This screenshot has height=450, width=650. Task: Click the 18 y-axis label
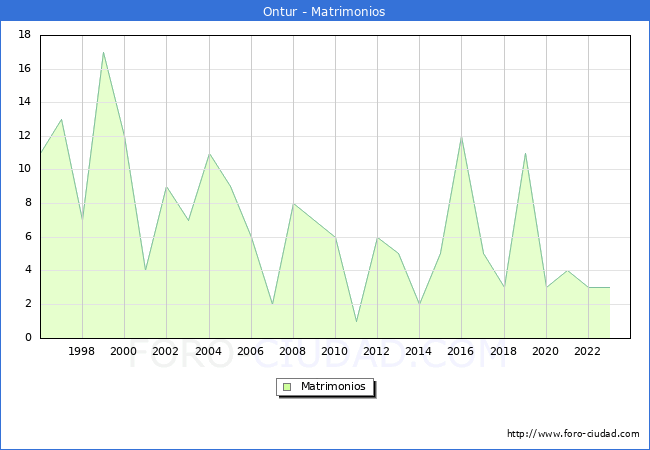pos(24,35)
